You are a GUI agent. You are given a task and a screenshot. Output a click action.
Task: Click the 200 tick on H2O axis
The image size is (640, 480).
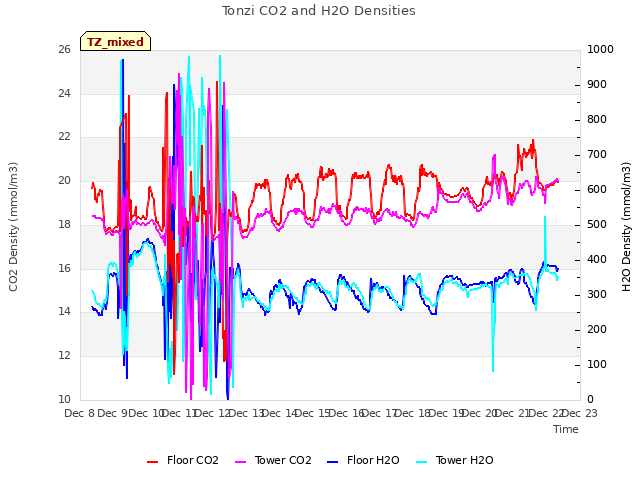(x=597, y=329)
